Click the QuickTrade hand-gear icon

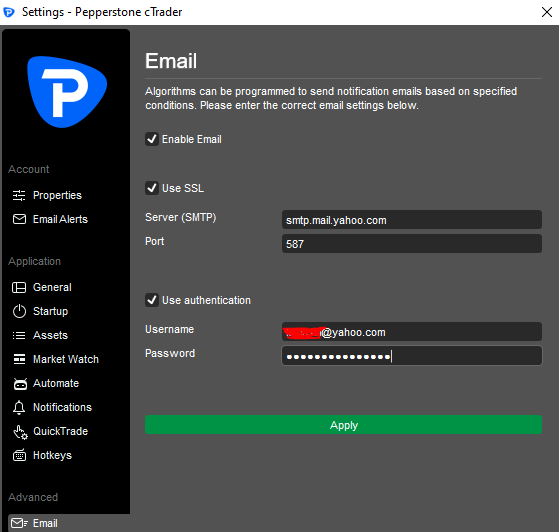coord(20,432)
